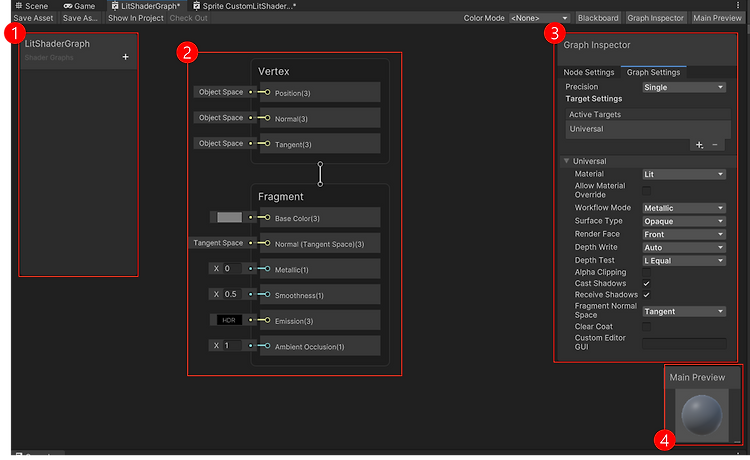750x460 pixels.
Task: Select the Universal entry in Active Targets
Action: 648,129
